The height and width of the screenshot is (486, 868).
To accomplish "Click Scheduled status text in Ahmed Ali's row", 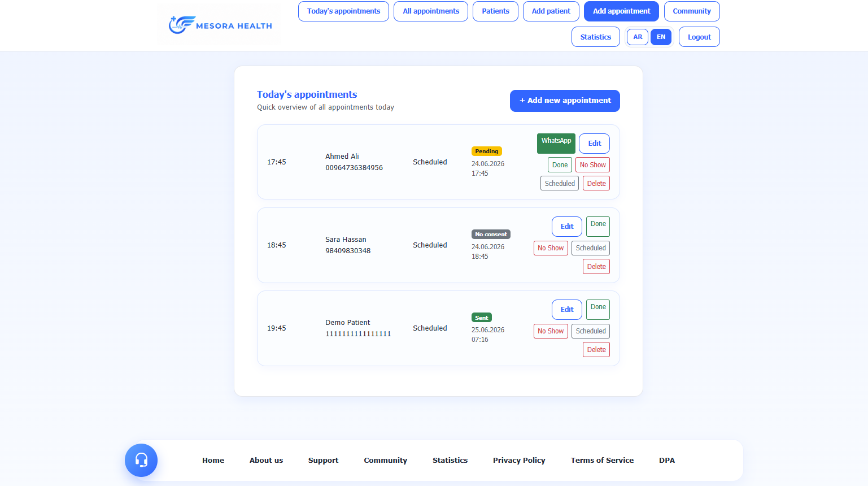I will [x=430, y=162].
